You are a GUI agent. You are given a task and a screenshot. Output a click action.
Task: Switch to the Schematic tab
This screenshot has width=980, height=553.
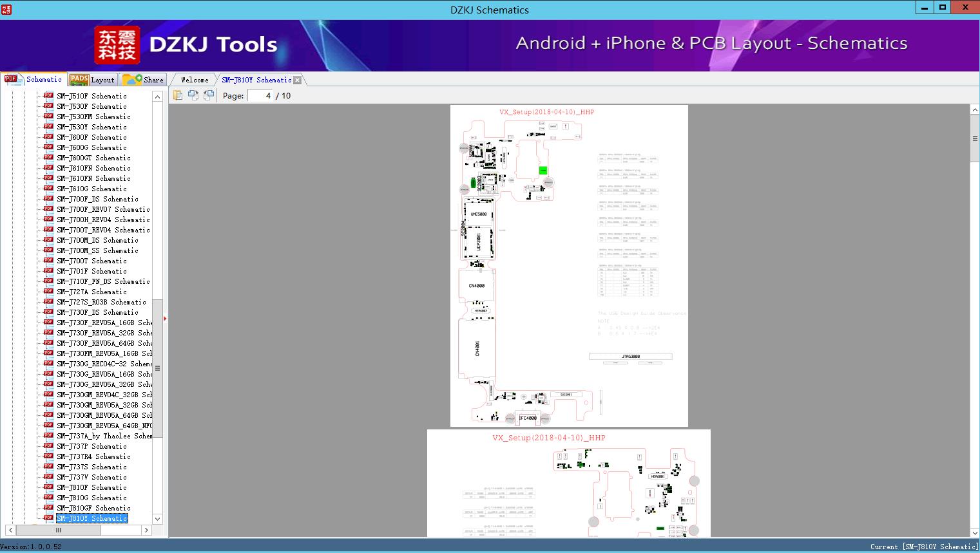34,79
